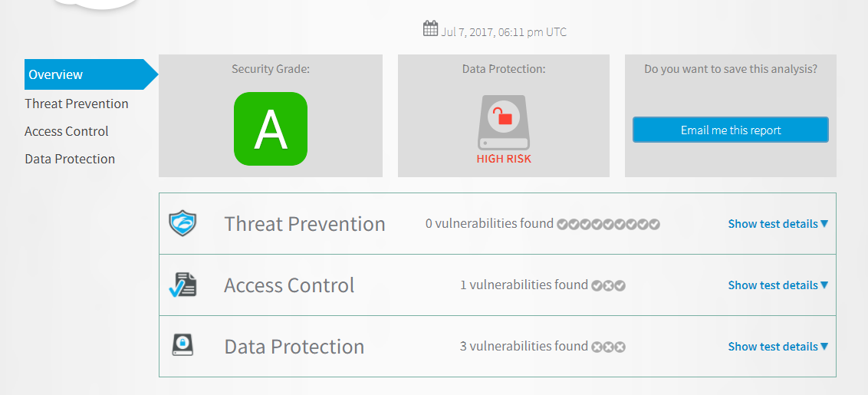Click the first X icon in Data Protection row
The height and width of the screenshot is (395, 868).
point(597,347)
